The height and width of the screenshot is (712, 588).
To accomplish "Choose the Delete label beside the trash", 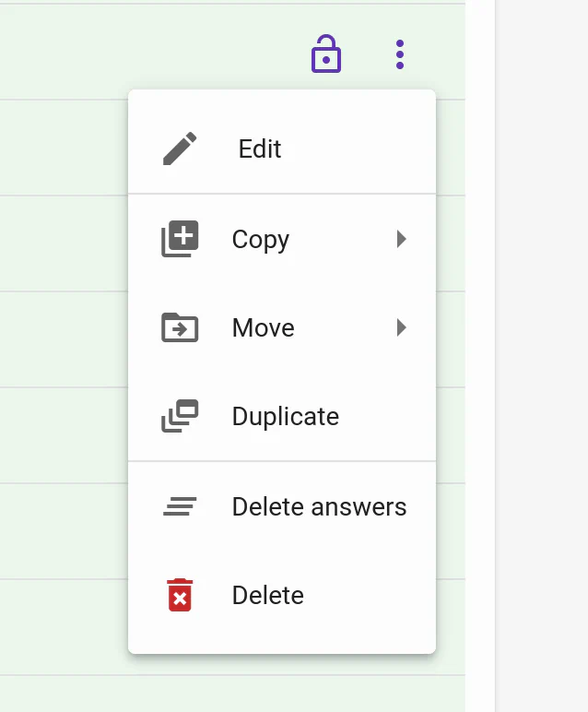I will click(x=268, y=595).
